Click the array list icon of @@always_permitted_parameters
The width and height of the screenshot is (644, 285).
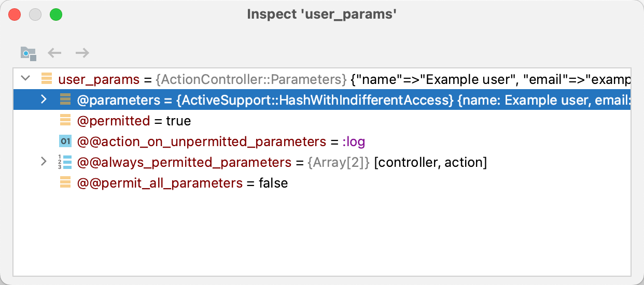point(65,162)
